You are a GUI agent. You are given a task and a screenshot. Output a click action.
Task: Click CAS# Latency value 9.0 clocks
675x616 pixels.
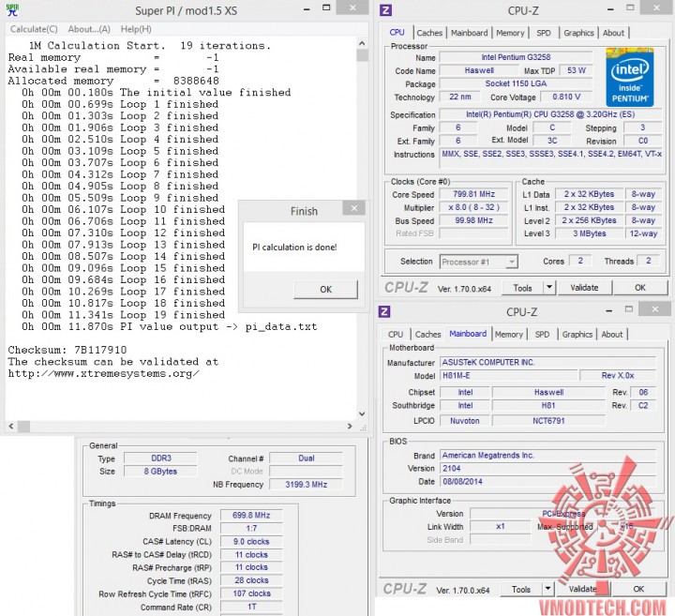click(x=251, y=542)
